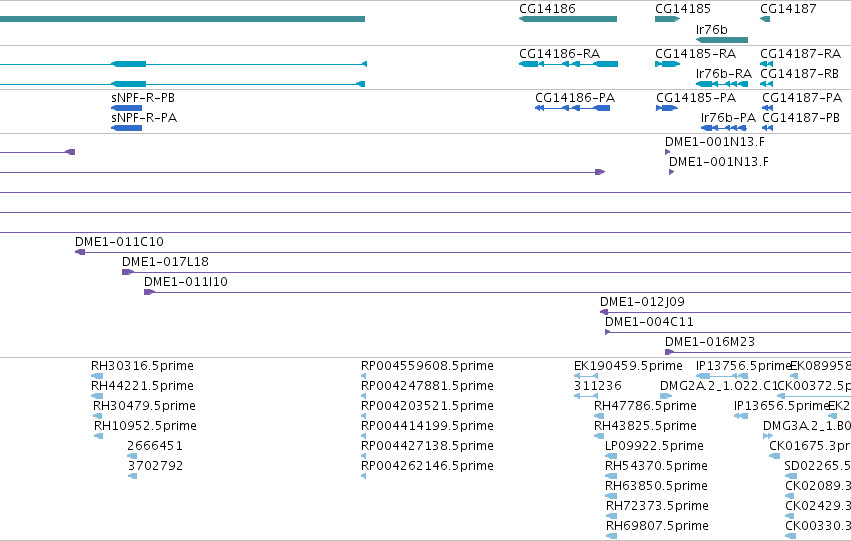Click the Ir76b gene bar
The width and height of the screenshot is (851, 541).
[722, 40]
